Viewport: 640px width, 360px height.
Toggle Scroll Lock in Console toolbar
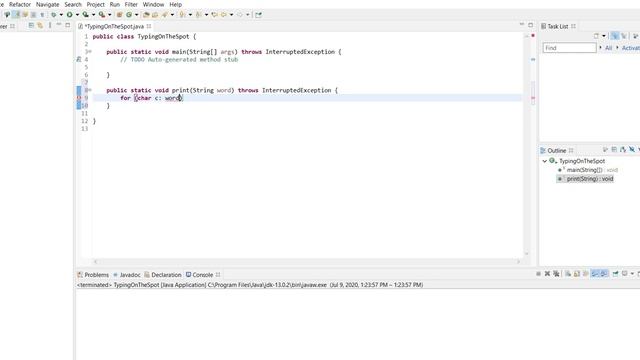[577, 273]
